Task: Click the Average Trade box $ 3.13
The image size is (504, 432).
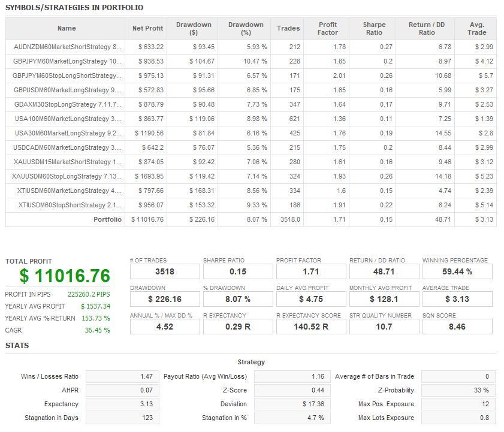Action: pos(457,299)
